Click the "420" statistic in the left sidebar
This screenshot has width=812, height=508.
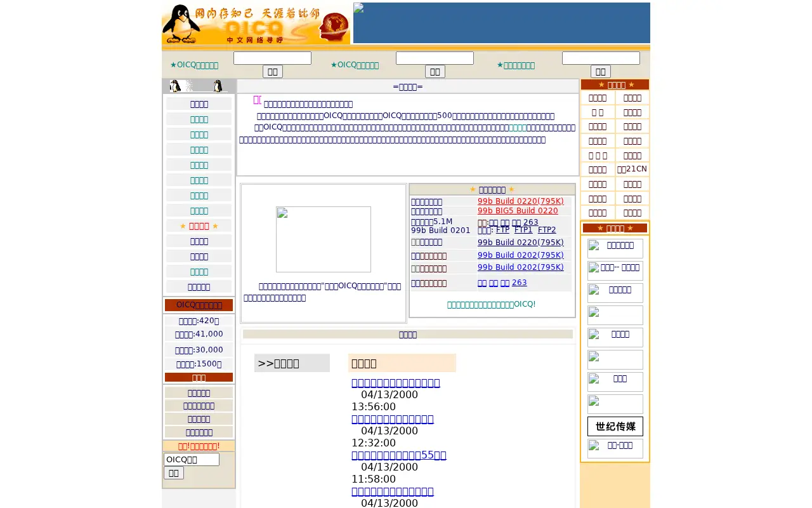(199, 321)
